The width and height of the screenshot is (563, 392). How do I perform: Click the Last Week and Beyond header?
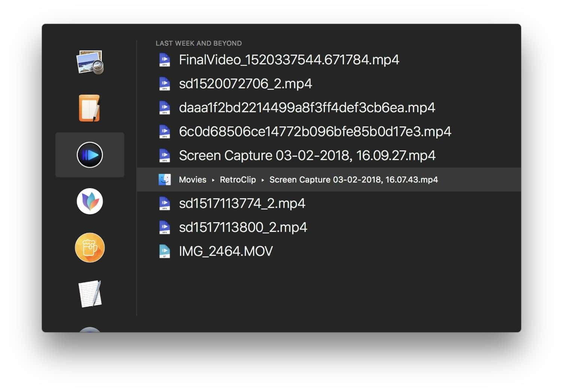(199, 43)
